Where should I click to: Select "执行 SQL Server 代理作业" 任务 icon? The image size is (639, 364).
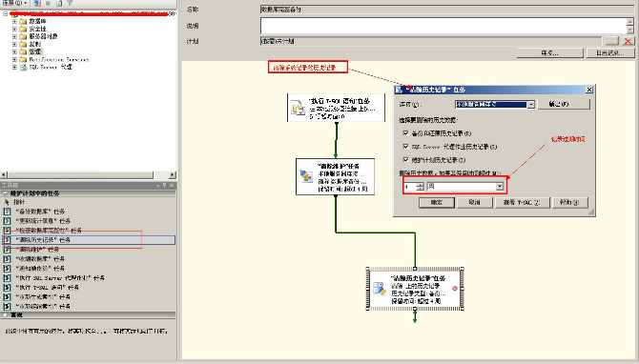coord(7,277)
